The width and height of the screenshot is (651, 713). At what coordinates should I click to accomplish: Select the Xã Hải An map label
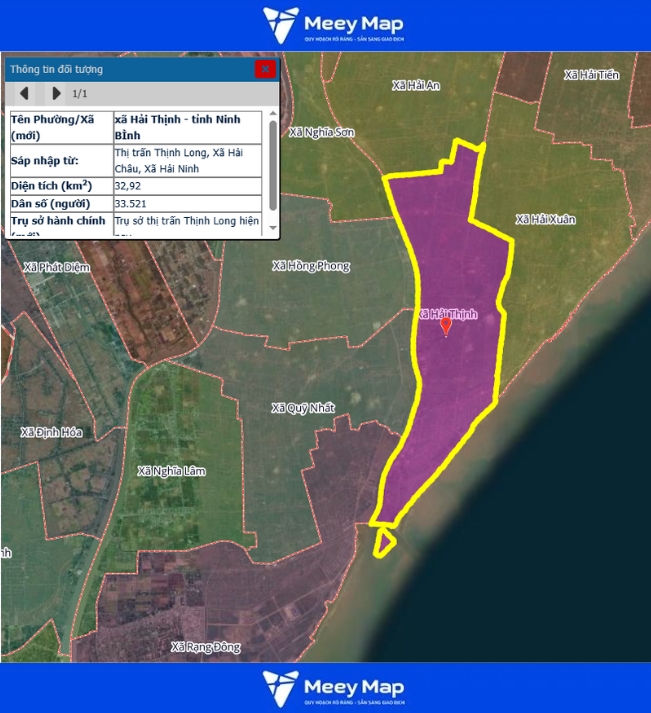[416, 86]
